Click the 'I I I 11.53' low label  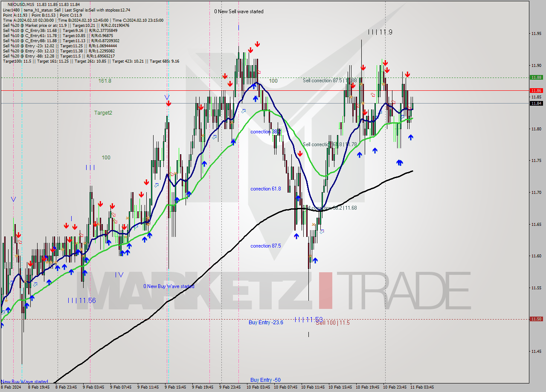click(x=309, y=319)
